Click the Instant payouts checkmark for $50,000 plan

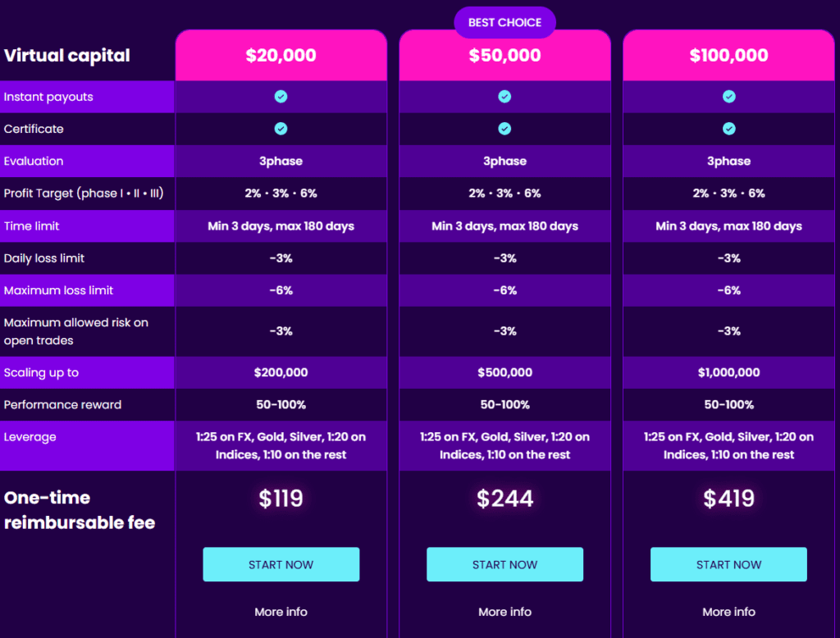504,96
